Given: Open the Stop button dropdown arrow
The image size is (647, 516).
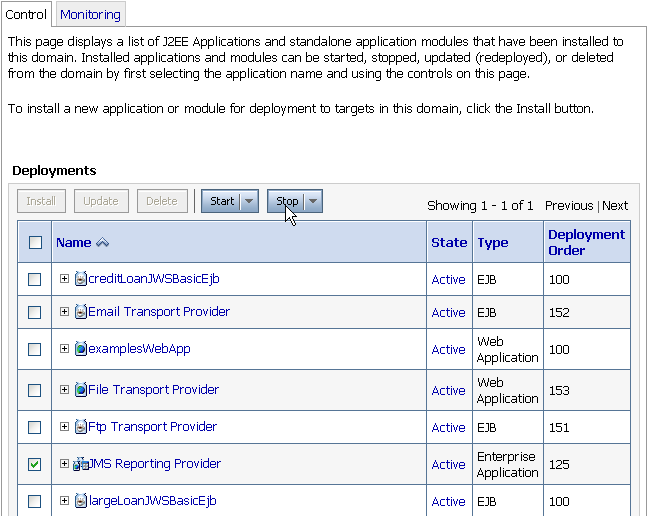Looking at the screenshot, I should (x=313, y=201).
